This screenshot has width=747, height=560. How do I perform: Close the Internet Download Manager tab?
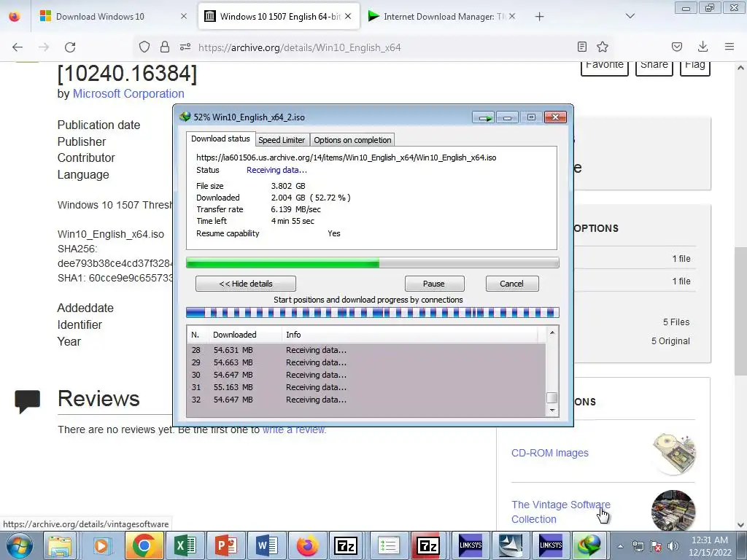[x=512, y=16]
